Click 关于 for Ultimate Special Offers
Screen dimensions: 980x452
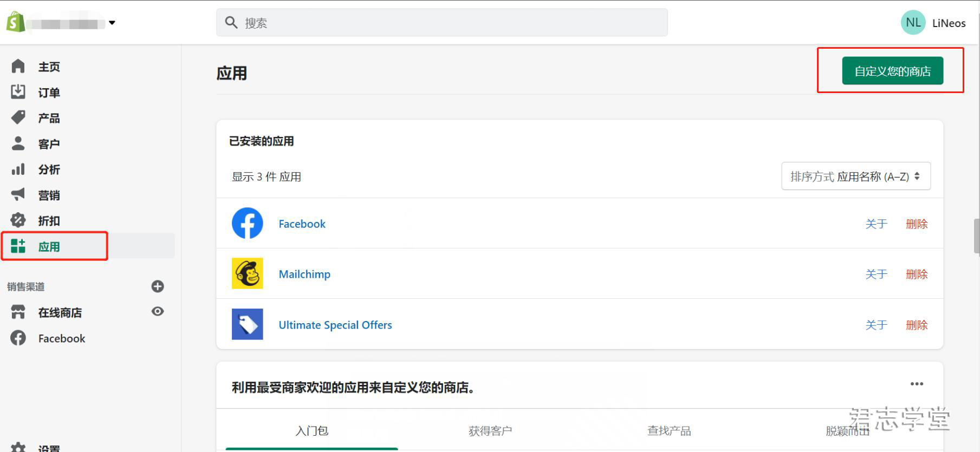click(876, 325)
